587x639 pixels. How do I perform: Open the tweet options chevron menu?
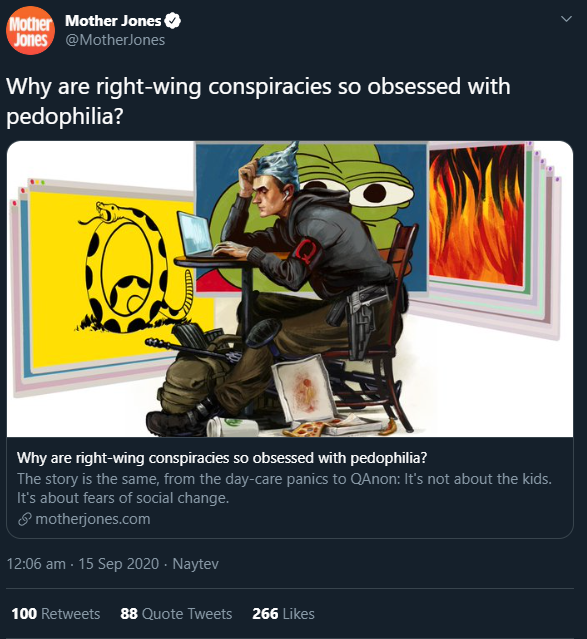(x=566, y=19)
